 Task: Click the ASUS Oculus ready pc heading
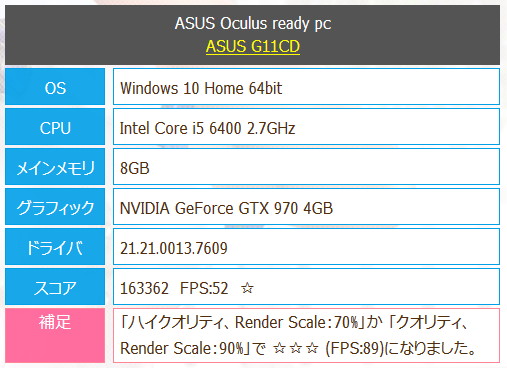click(253, 24)
